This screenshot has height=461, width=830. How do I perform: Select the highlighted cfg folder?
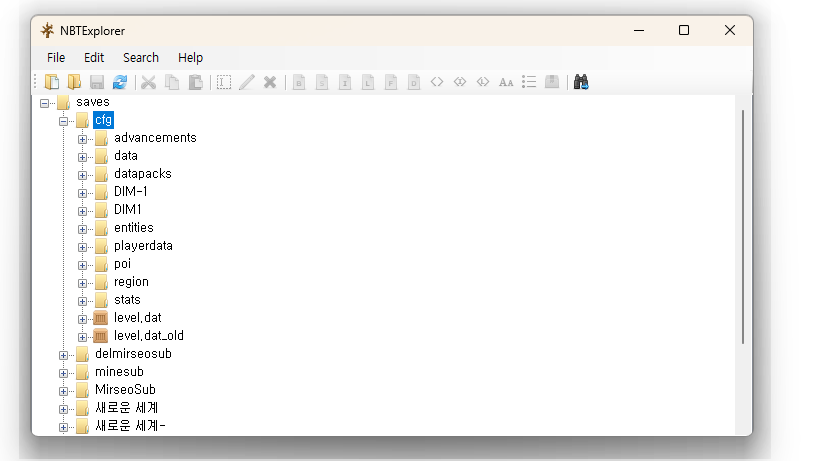point(103,120)
